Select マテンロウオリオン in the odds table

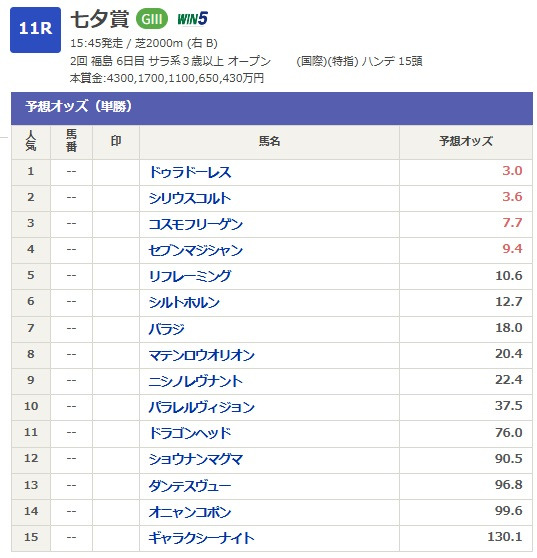click(202, 355)
